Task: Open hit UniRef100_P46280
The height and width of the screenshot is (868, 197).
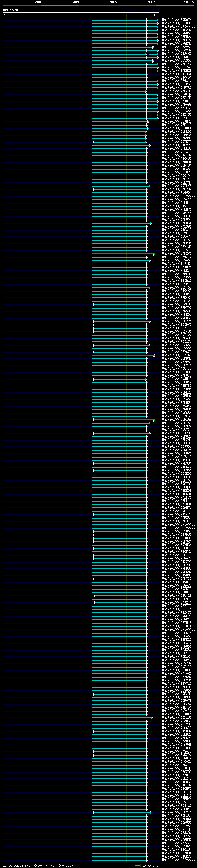Action: point(177,30)
